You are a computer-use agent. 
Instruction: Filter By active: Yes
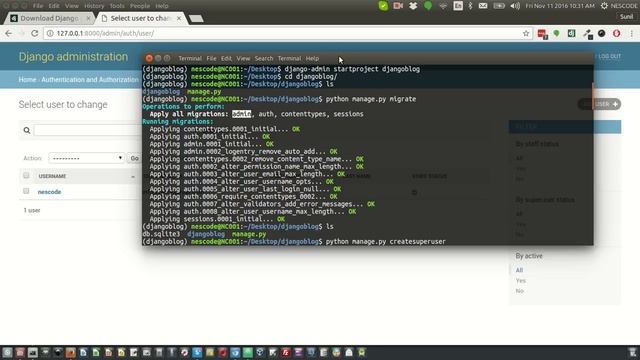click(x=520, y=281)
